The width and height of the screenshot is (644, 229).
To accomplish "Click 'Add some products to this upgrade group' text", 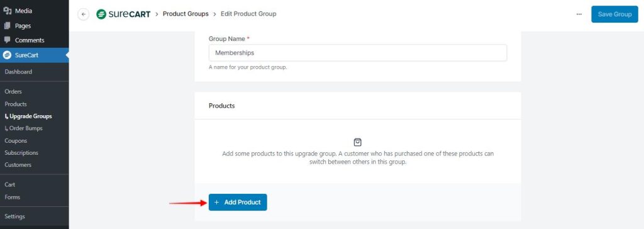I will 358,158.
